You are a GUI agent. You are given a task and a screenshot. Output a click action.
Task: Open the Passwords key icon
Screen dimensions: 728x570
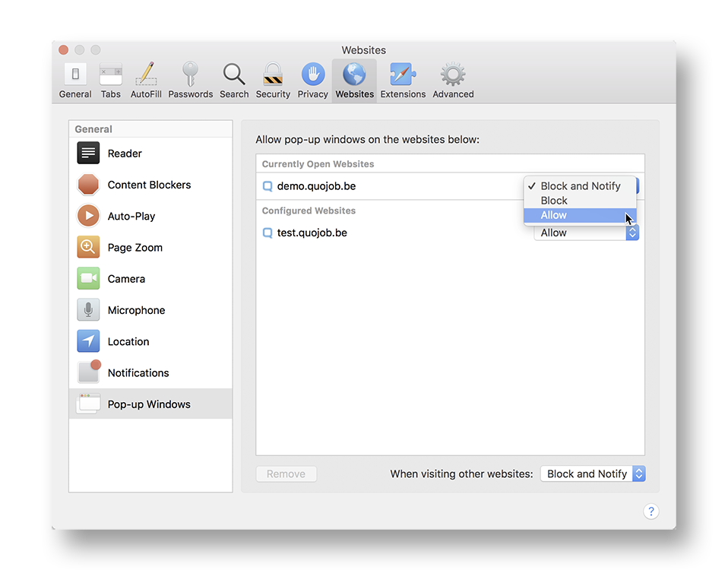(x=190, y=74)
